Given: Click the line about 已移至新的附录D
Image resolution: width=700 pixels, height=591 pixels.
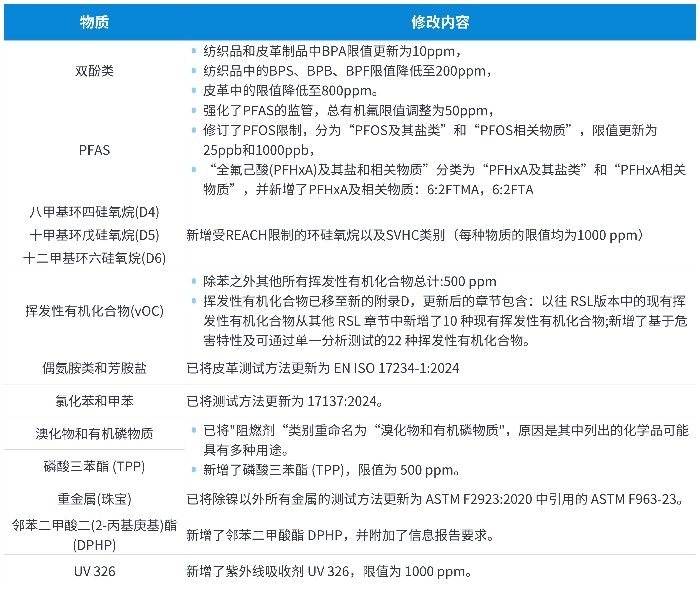Looking at the screenshot, I should click(x=444, y=301).
